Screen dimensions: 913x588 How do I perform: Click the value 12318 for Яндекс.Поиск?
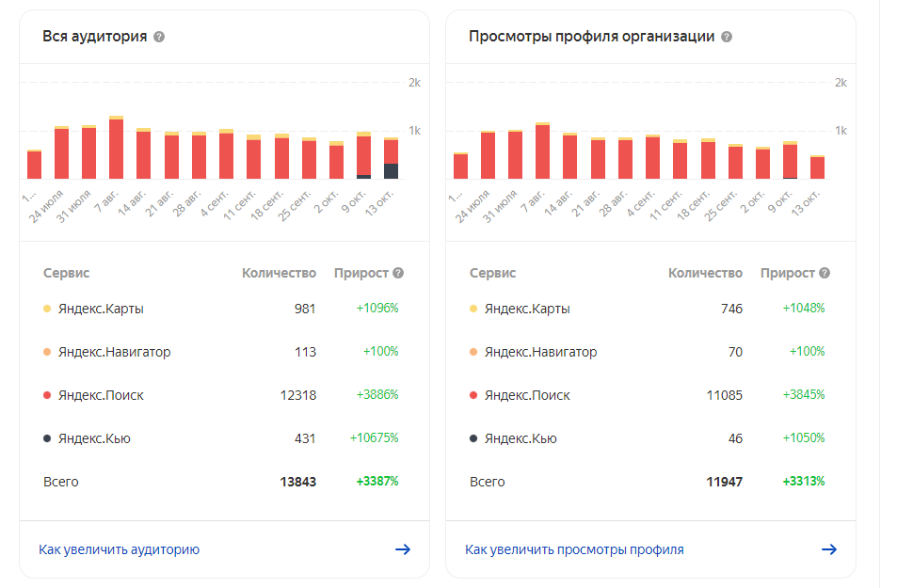pos(298,395)
